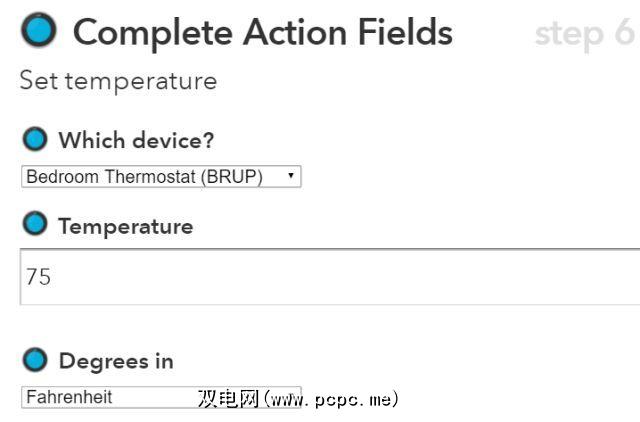Screen dimensions: 640x422
Task: Click the blue bullet next to Which device?
Action: [x=35, y=139]
